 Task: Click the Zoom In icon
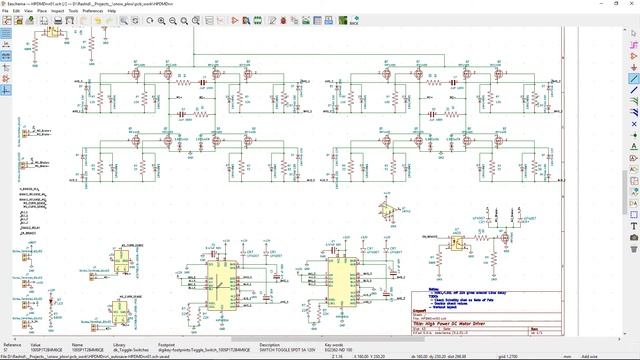click(162, 20)
